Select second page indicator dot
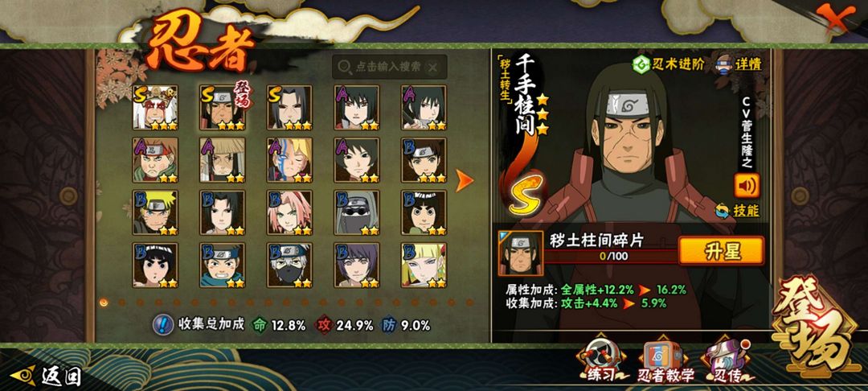The image size is (868, 391). (121, 303)
